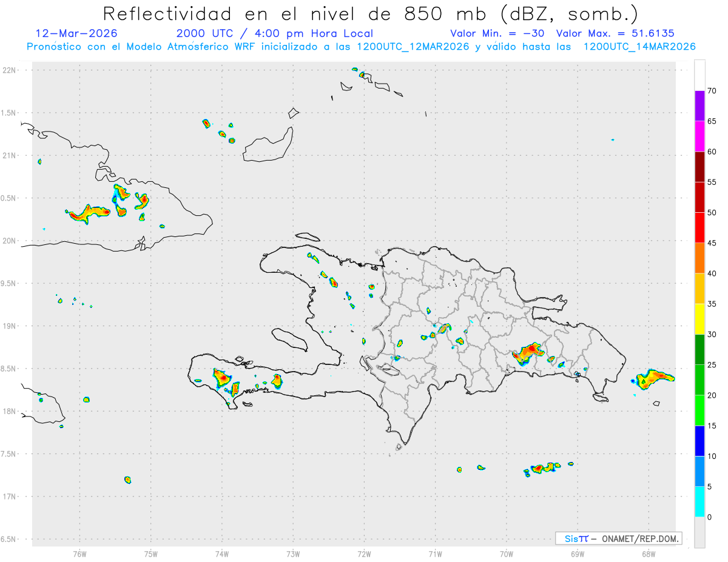The width and height of the screenshot is (728, 562).
Task: Click '2000 UTC / 4:00 pm Hora Local'
Action: coord(275,33)
